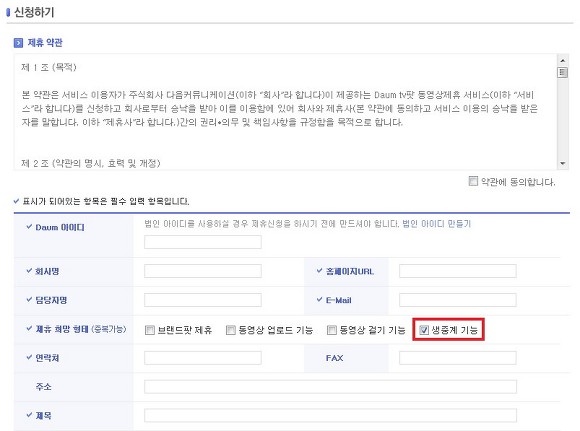Image resolution: width=580 pixels, height=431 pixels.
Task: Click the E-Mail text field
Action: tap(458, 300)
